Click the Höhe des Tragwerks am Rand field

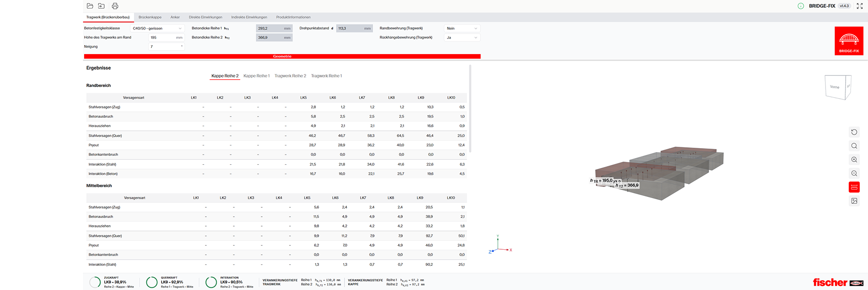tap(166, 38)
